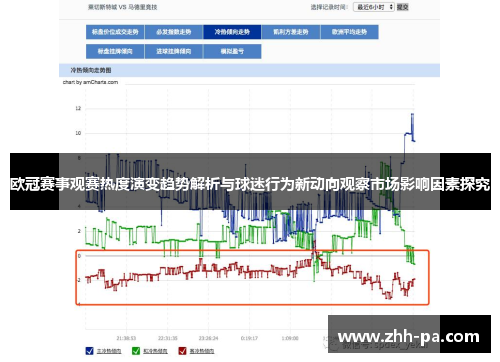Click the 21:38:53 time axis label
Screen dimensions: 500x362
(126, 338)
